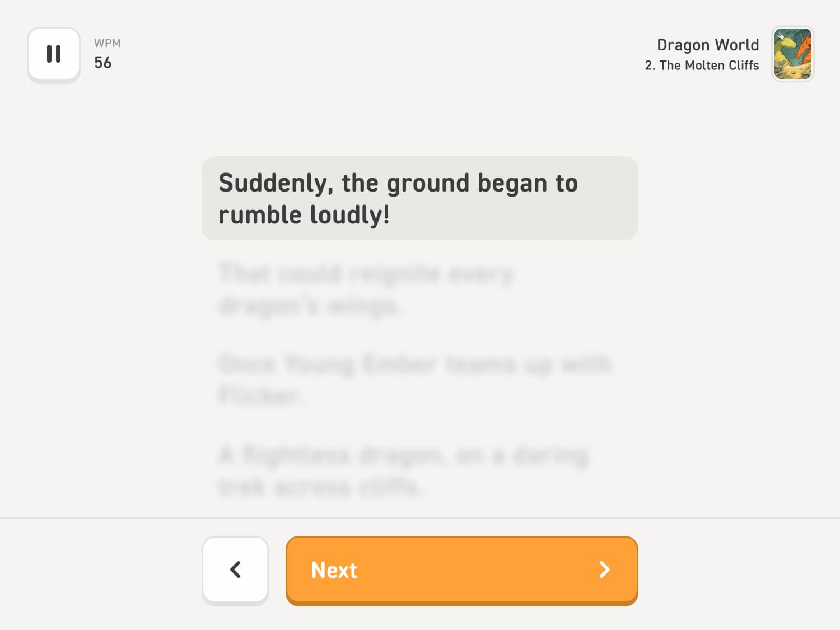Open the Dragon World story title

coord(707,45)
